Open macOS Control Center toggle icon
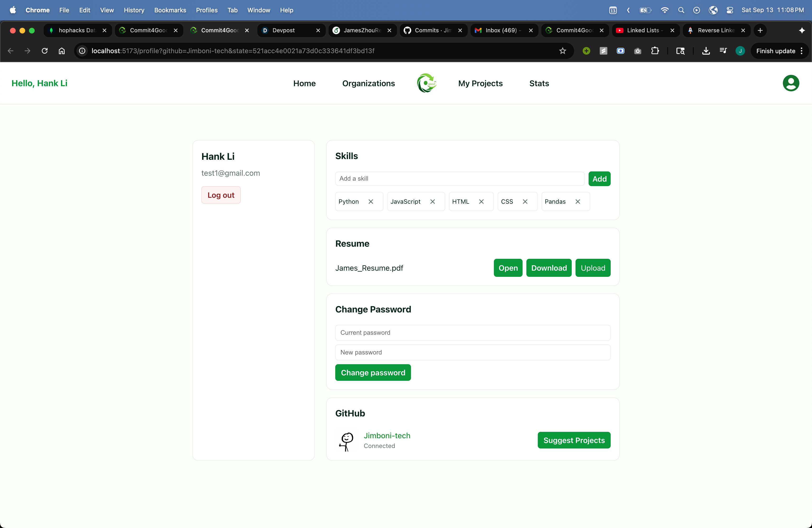This screenshot has height=528, width=812. pos(729,10)
